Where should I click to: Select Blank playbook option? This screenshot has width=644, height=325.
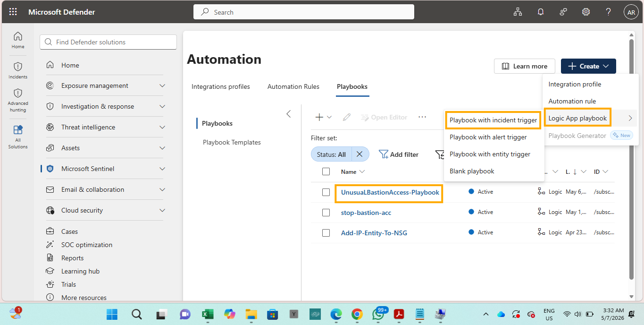coord(472,171)
